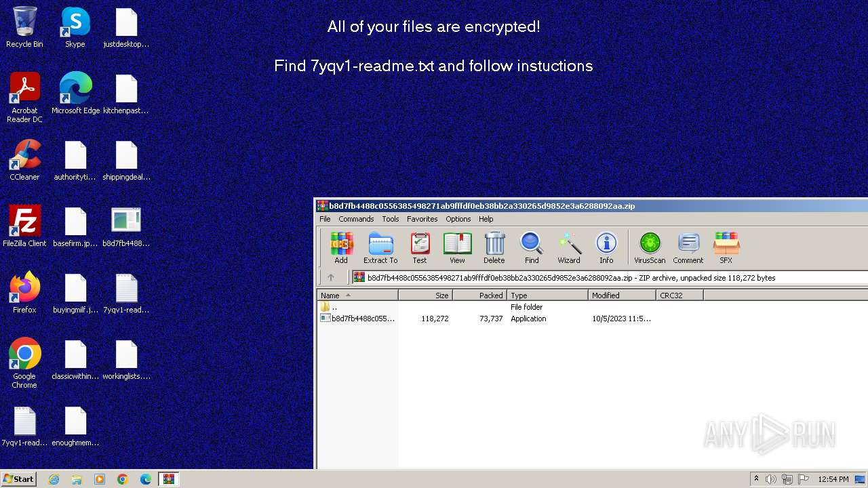This screenshot has height=488, width=868.
Task: Select the b8d7fb4488 executable on desktop
Action: click(126, 226)
